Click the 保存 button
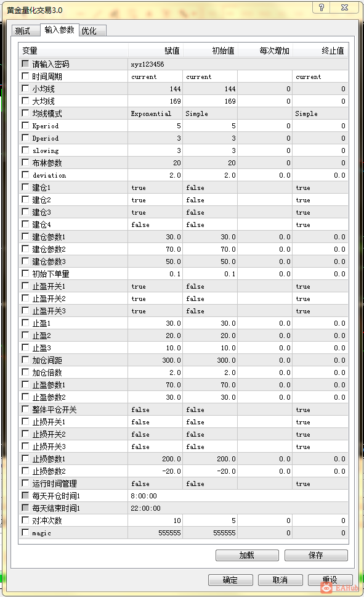This screenshot has height=597, width=364. (316, 555)
